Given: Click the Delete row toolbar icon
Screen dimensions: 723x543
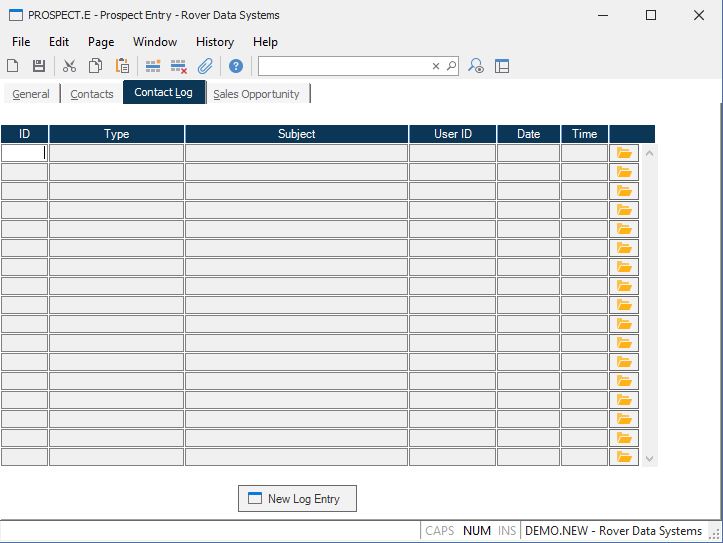Looking at the screenshot, I should tap(179, 66).
